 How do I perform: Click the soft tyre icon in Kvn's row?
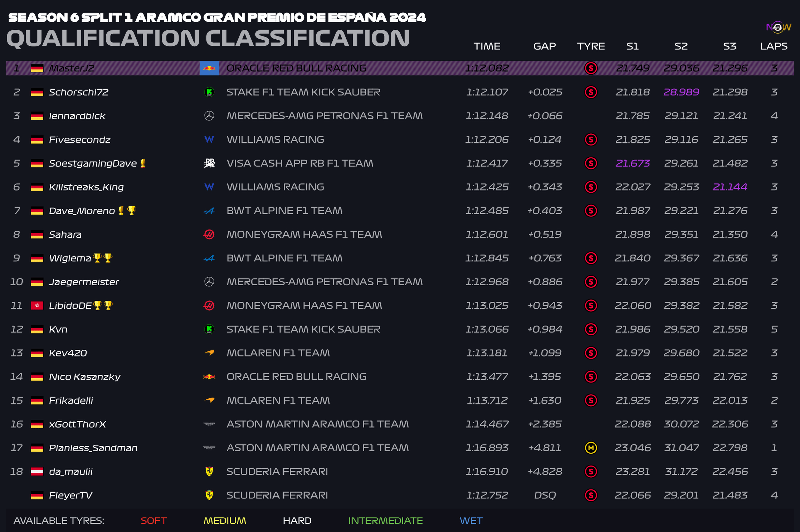591,329
